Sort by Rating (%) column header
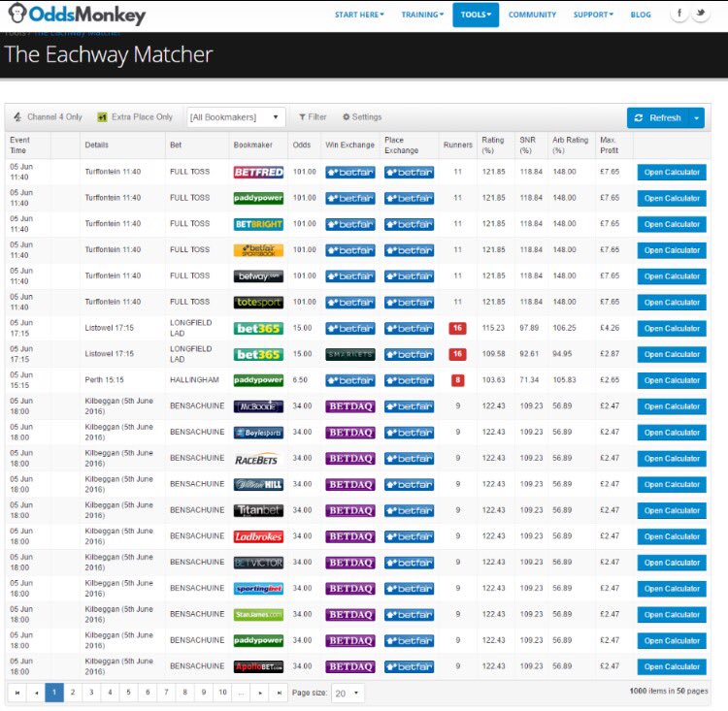 coord(492,145)
